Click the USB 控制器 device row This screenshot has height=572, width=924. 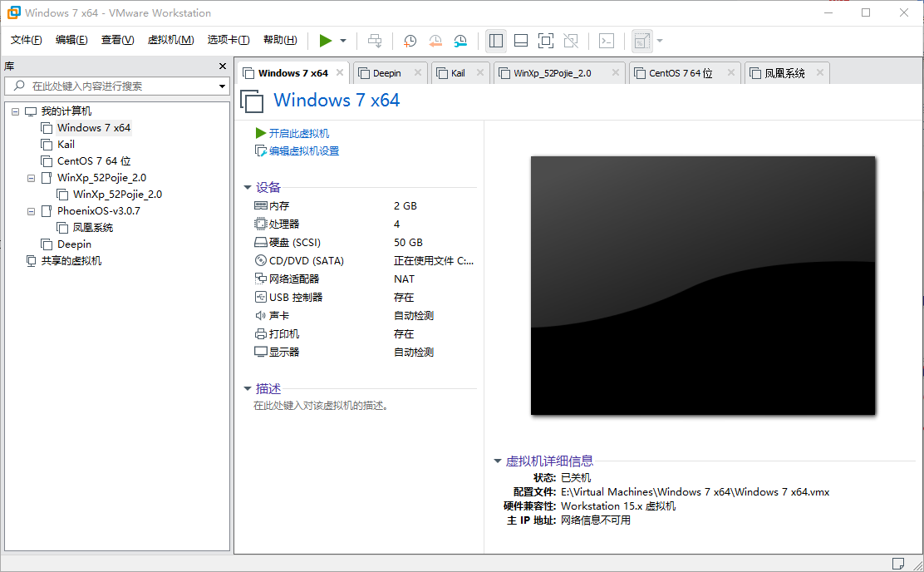[364, 297]
